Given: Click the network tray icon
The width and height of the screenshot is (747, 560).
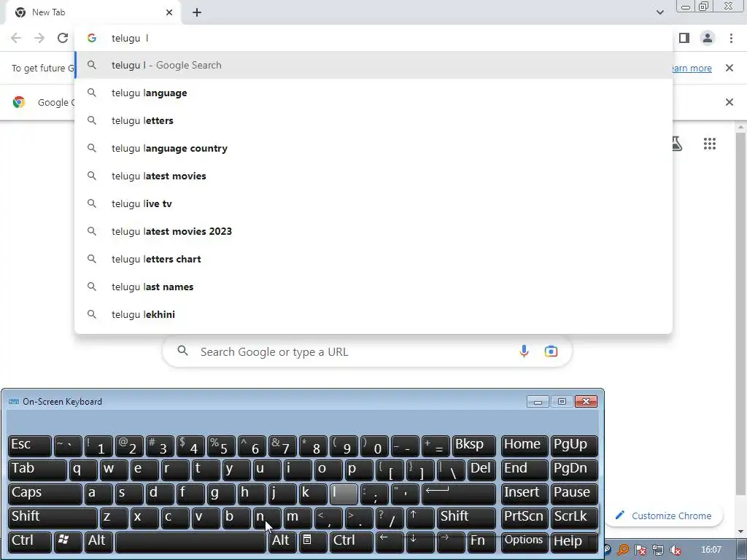Looking at the screenshot, I should coord(658,550).
